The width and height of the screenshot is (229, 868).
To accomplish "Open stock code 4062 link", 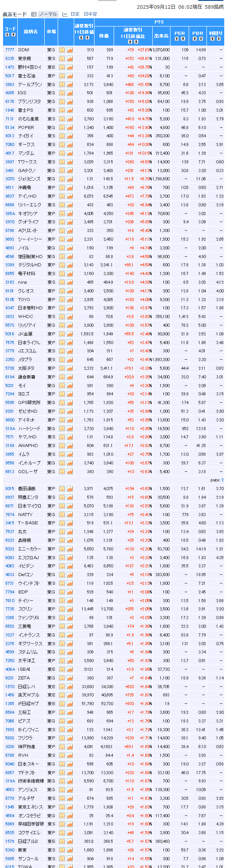I will [10, 566].
